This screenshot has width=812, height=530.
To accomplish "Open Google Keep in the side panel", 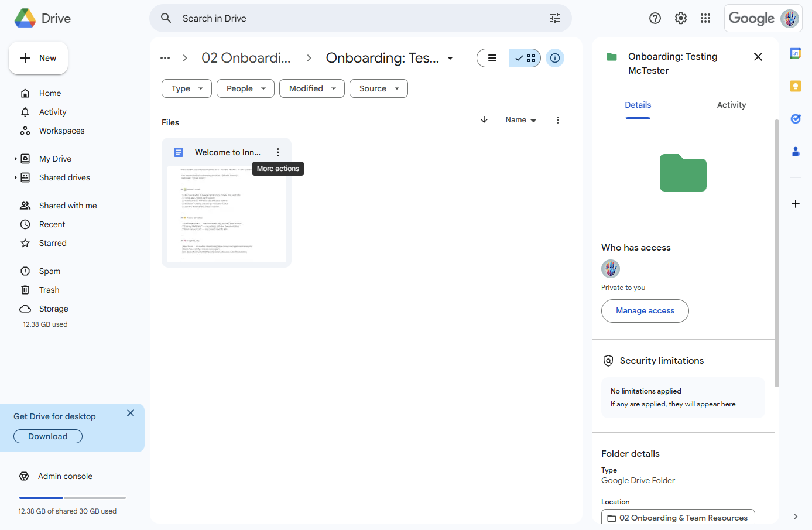I will [795, 86].
